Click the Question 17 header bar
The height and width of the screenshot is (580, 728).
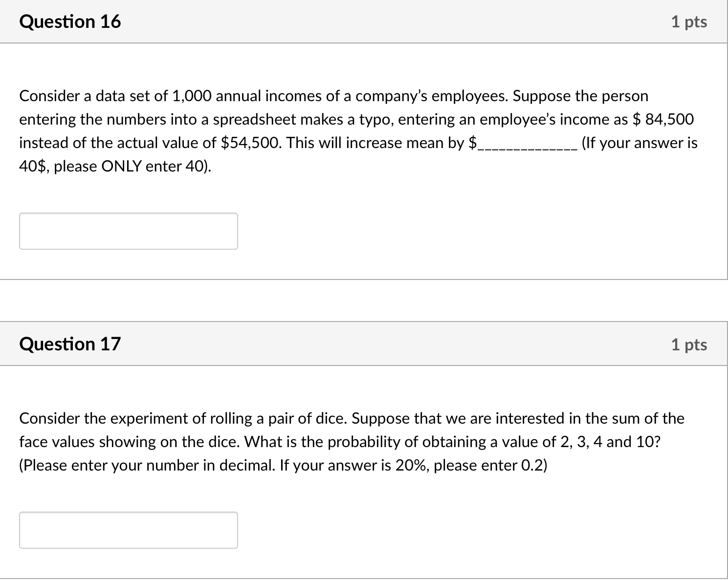[364, 344]
